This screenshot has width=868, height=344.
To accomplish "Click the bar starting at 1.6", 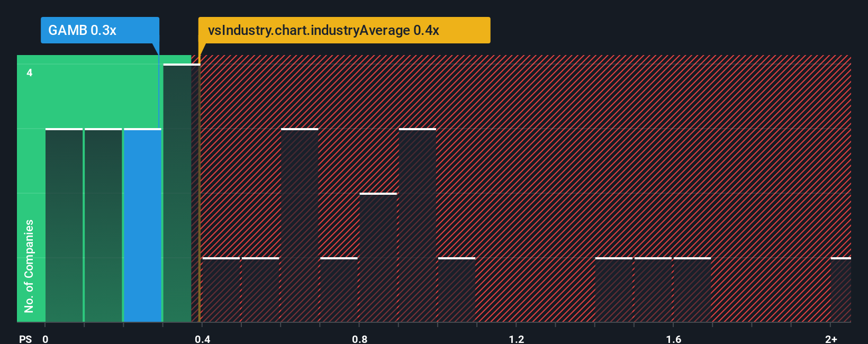I will 692,289.
